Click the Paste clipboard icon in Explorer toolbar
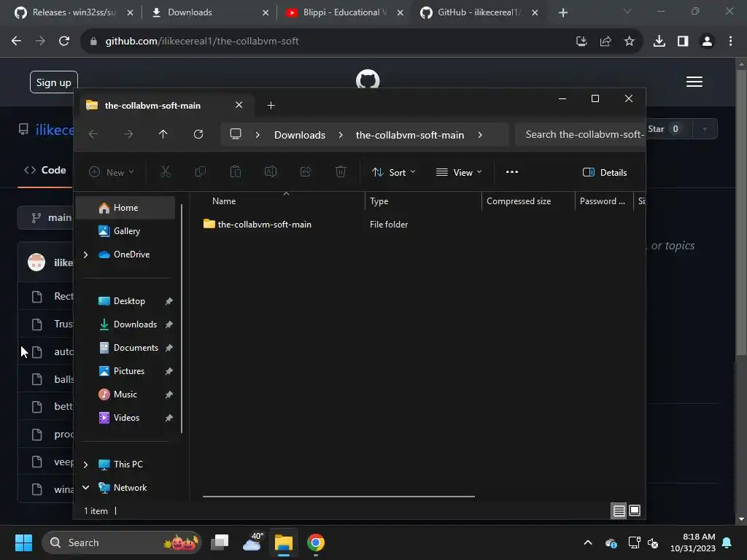This screenshot has width=747, height=560. [236, 172]
